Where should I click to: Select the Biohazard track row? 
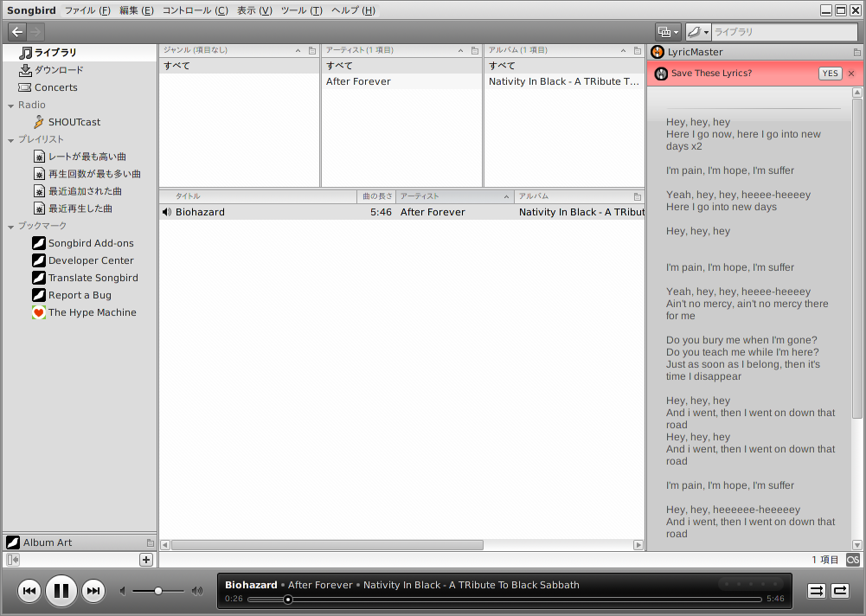pyautogui.click(x=401, y=212)
